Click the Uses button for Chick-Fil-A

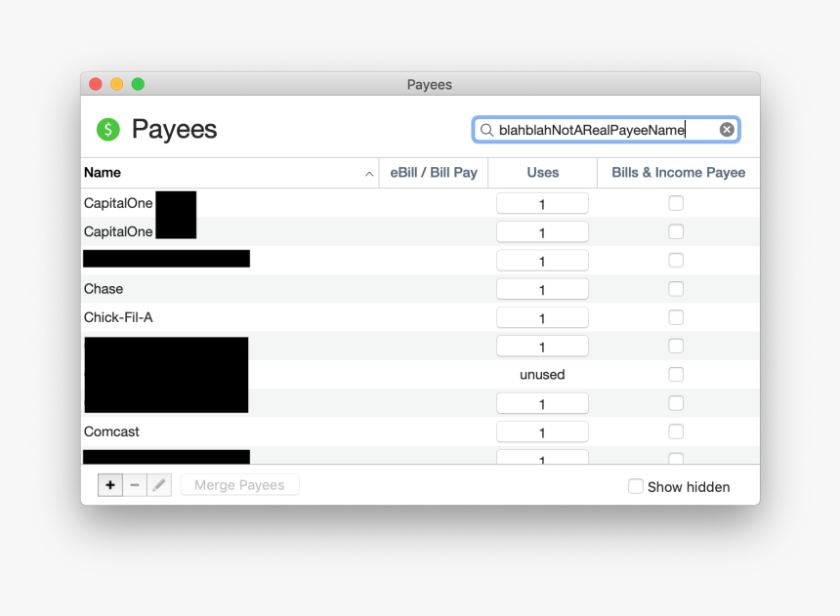coord(542,317)
